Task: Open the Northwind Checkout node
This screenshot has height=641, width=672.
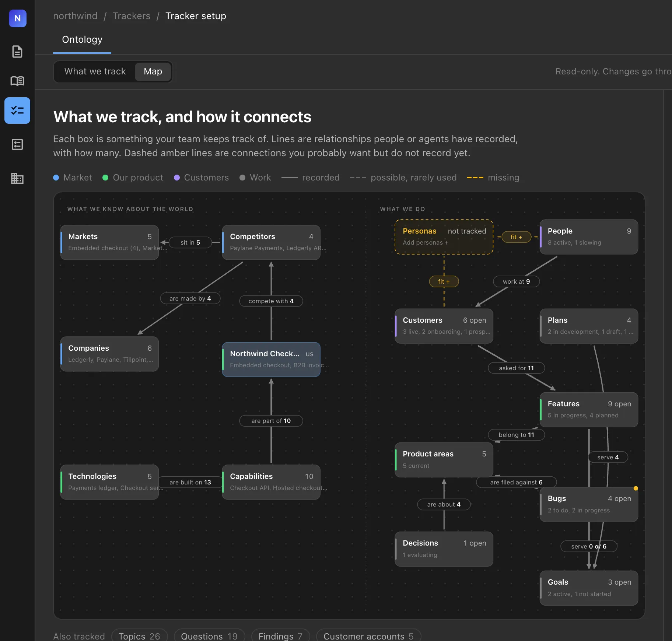Action: click(271, 360)
